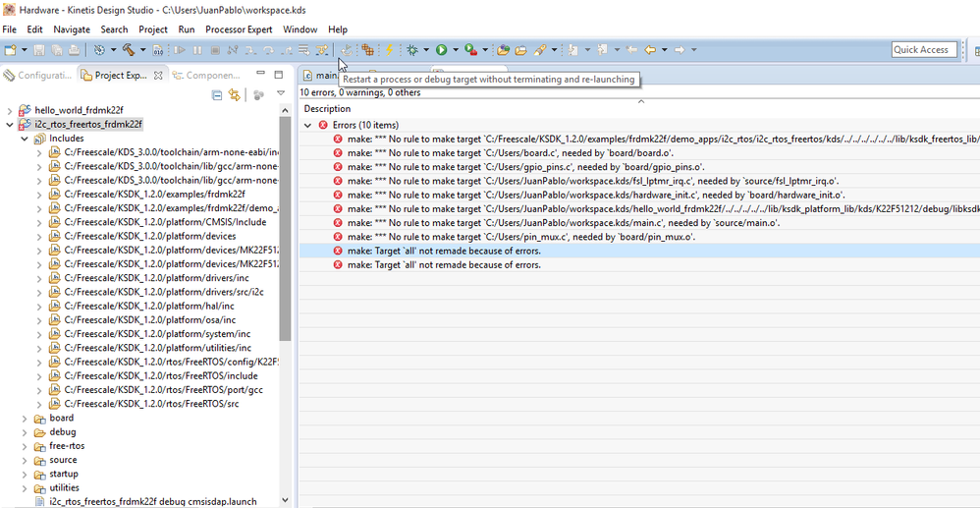The image size is (980, 508).
Task: Click the Terminate stop icon
Action: pos(215,49)
